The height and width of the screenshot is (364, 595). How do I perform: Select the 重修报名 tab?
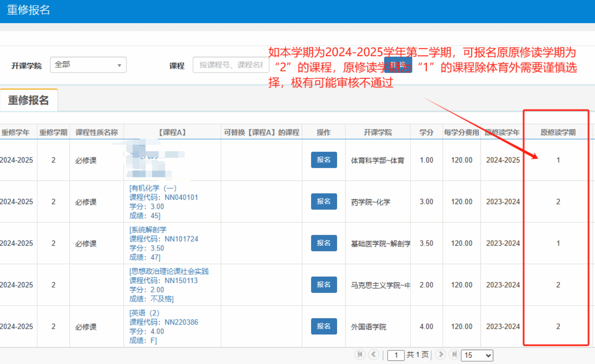(28, 100)
